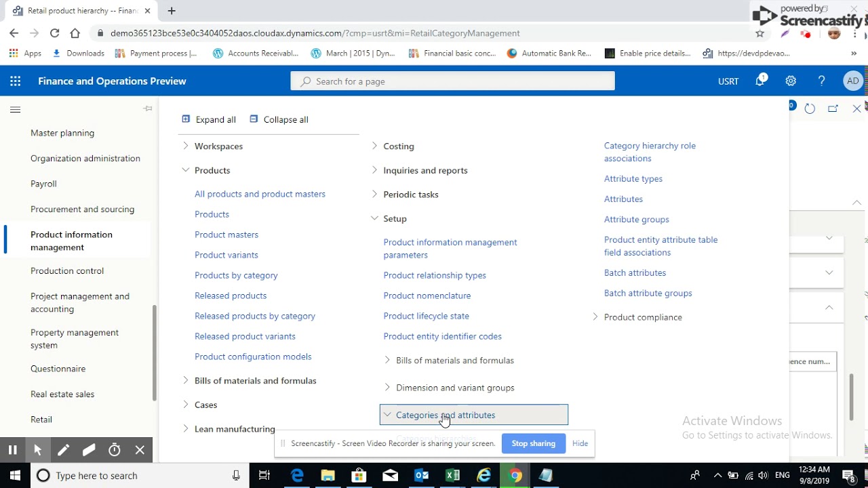Viewport: 868px width, 488px height.
Task: Open Task View on the taskbar
Action: click(x=265, y=475)
